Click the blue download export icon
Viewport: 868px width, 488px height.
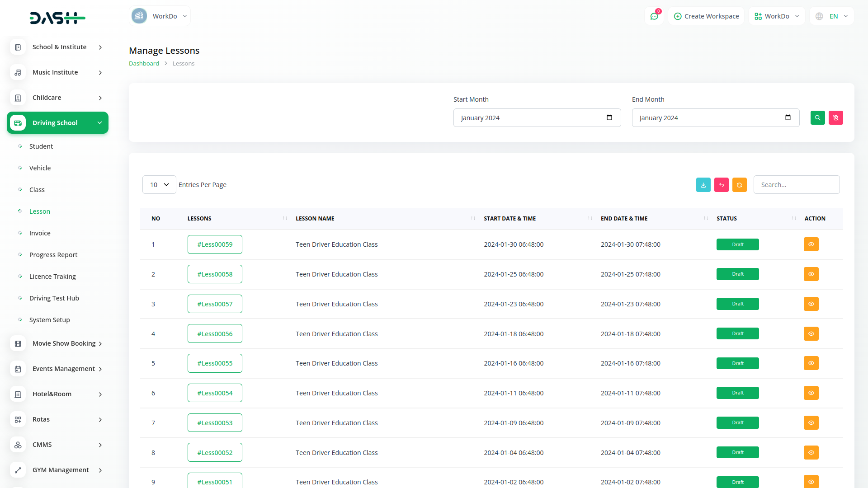(703, 185)
